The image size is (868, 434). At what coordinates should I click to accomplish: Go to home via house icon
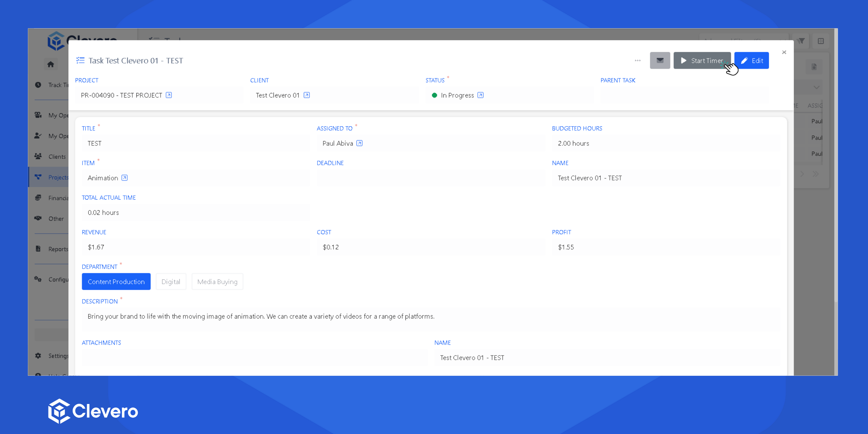(x=51, y=64)
